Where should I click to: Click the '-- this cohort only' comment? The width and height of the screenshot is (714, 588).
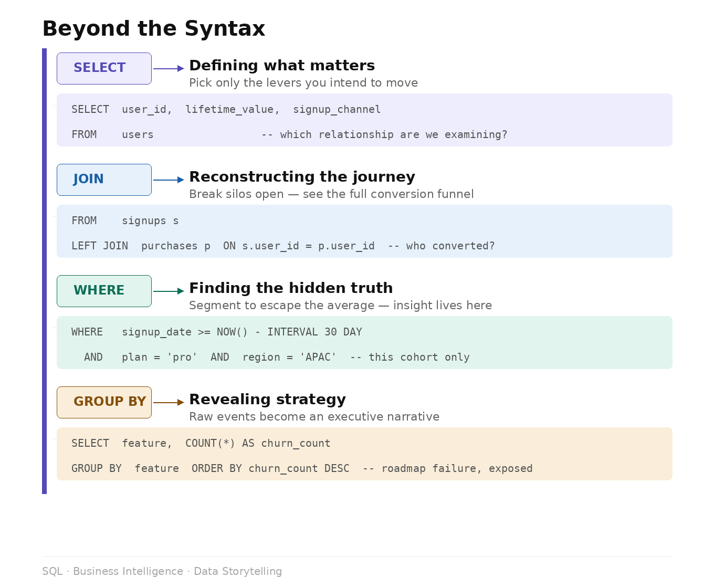click(x=409, y=357)
